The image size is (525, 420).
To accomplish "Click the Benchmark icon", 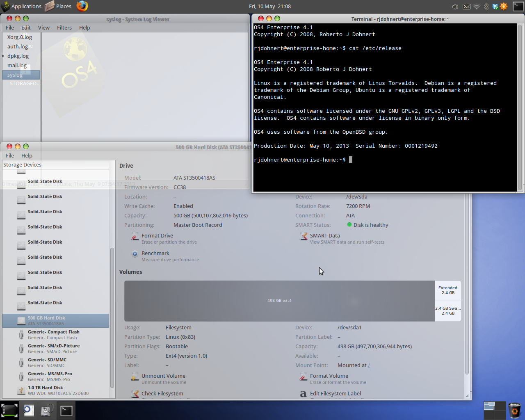I will tap(135, 254).
